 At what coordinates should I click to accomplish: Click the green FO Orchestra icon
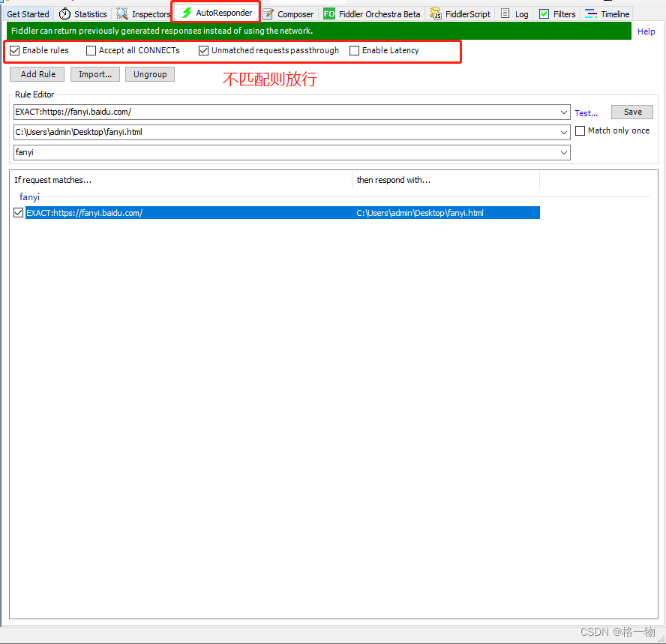329,14
